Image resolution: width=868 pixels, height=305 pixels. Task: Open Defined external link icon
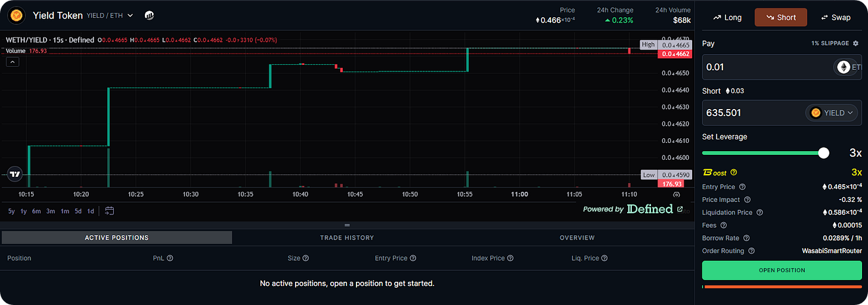pyautogui.click(x=680, y=208)
